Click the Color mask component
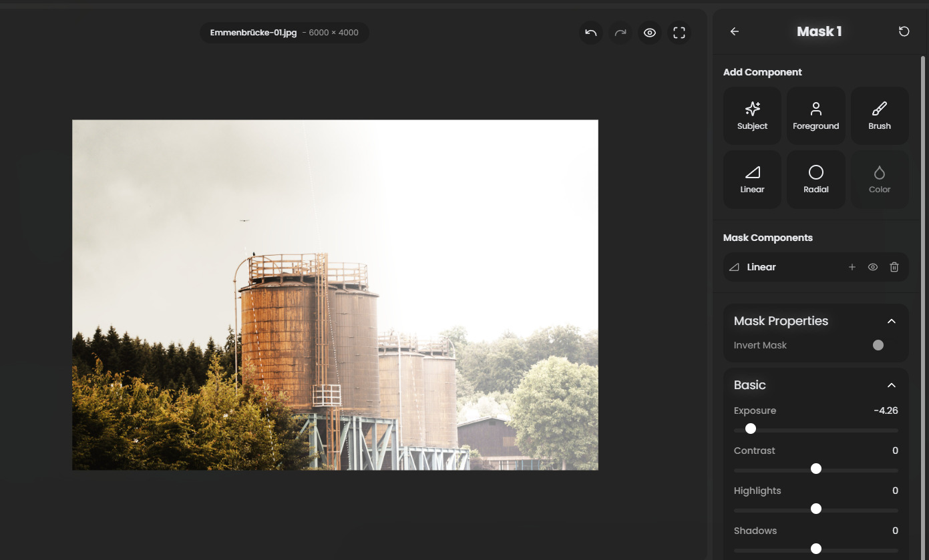Viewport: 929px width, 560px height. (880, 180)
